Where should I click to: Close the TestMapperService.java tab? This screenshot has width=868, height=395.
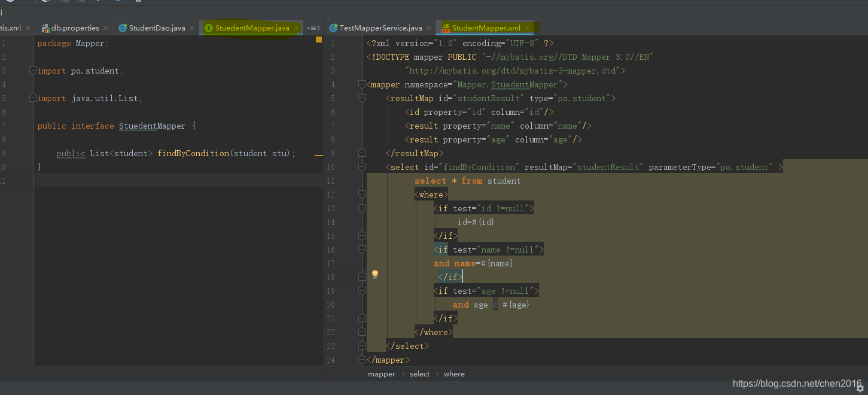(x=428, y=28)
